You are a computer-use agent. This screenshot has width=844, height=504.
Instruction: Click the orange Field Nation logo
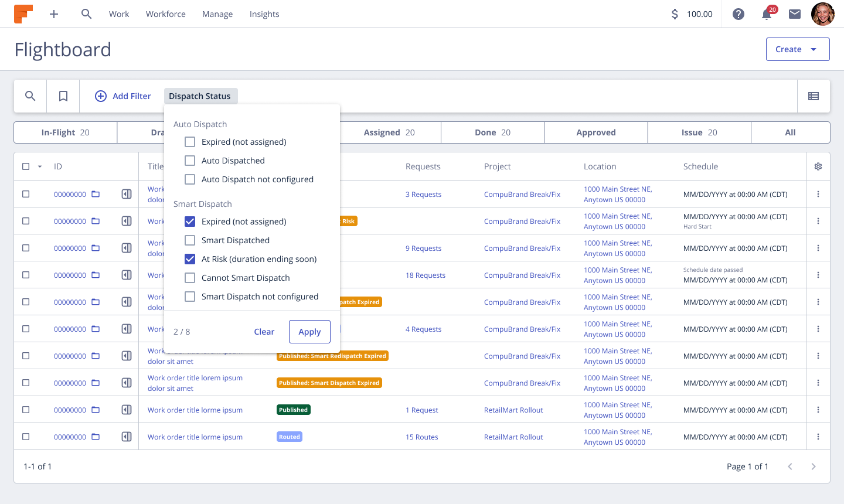pyautogui.click(x=23, y=14)
